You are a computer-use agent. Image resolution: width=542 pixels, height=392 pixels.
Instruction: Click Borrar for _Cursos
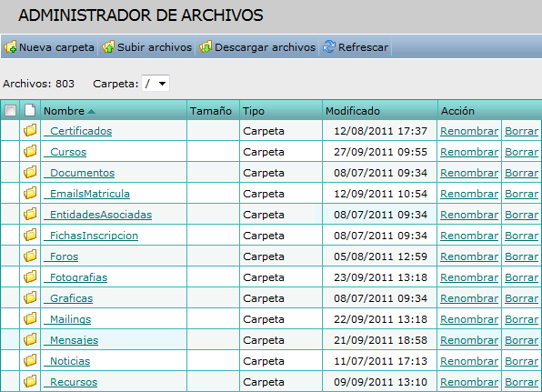click(521, 152)
